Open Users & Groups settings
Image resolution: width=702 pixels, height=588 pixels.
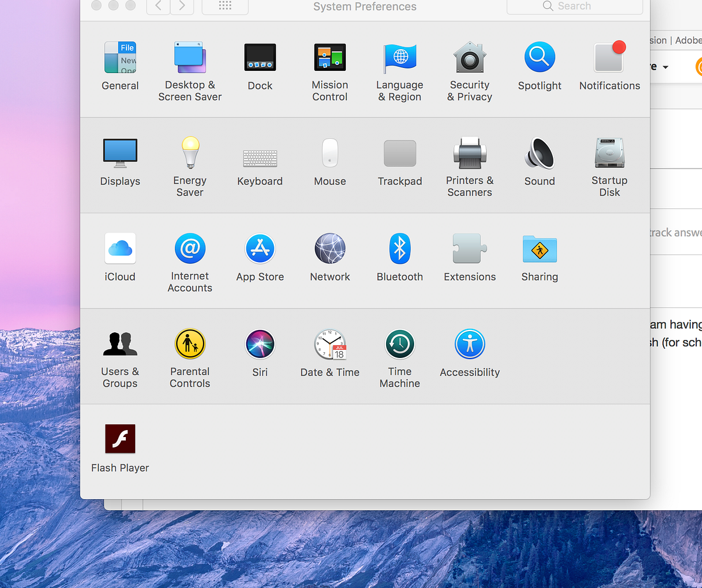coord(120,344)
